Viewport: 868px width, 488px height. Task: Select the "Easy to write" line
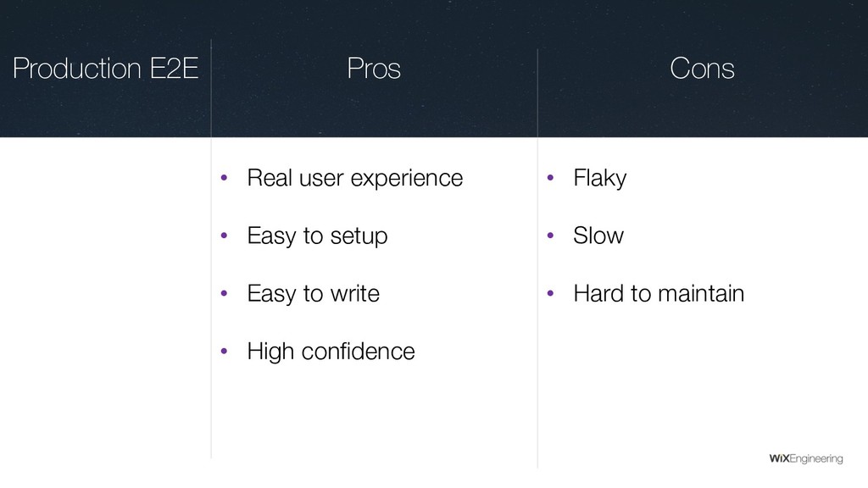pyautogui.click(x=313, y=293)
